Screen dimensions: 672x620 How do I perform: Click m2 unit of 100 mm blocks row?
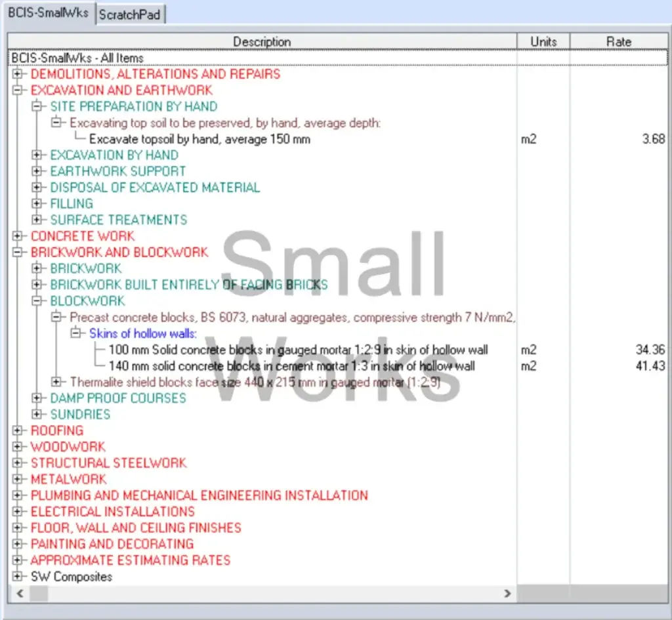[x=528, y=350]
